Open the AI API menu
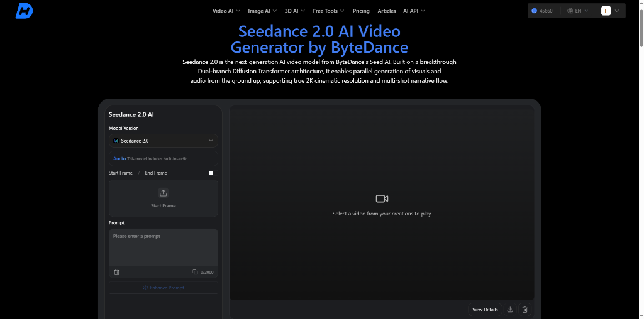 point(414,11)
